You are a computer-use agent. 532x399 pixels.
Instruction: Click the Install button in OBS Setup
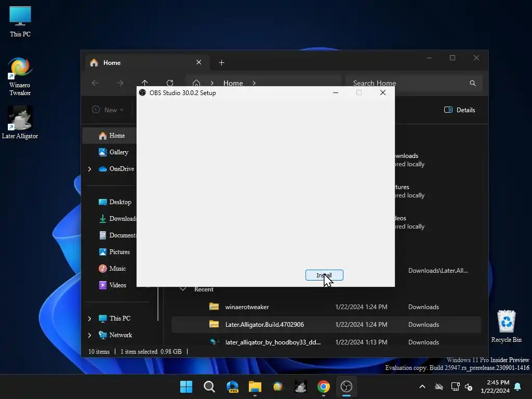coord(324,275)
